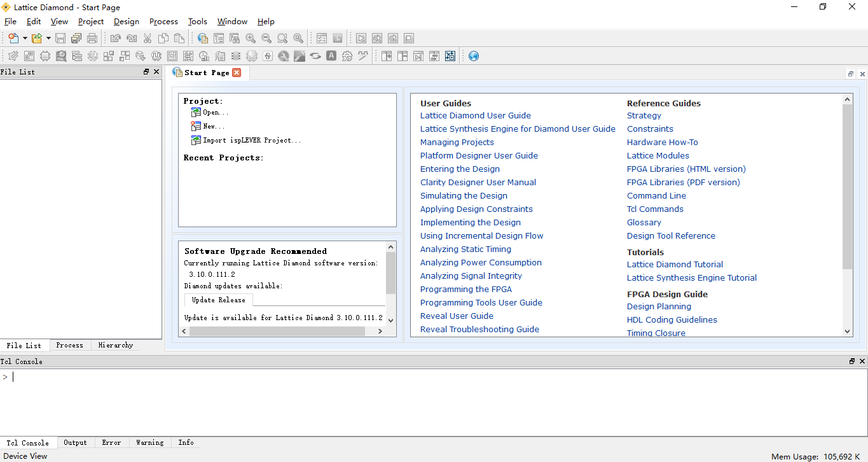
Task: Click the Start Page toolbar icon
Action: pyautogui.click(x=203, y=38)
